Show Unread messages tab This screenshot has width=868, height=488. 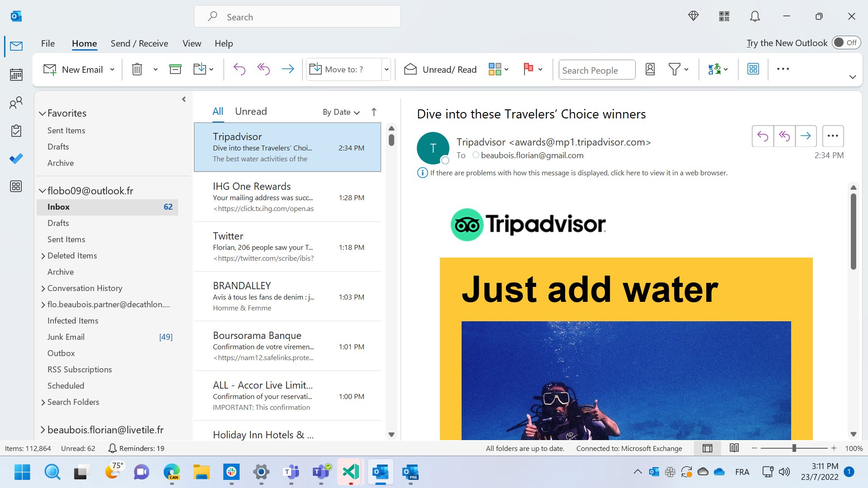pyautogui.click(x=251, y=112)
